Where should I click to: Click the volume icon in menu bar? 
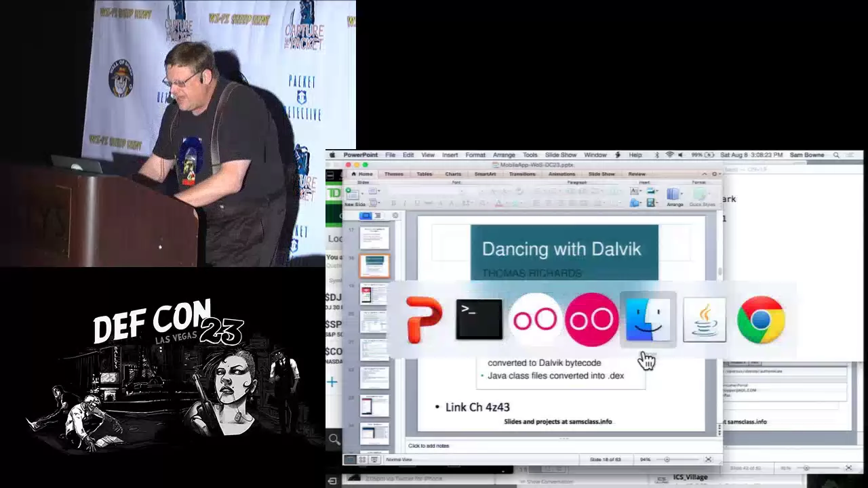pyautogui.click(x=682, y=155)
